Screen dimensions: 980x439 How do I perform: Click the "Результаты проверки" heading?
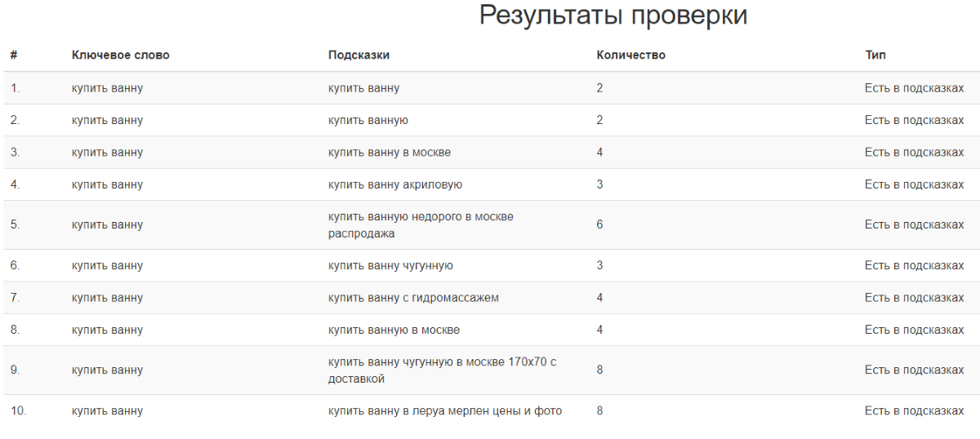[612, 16]
